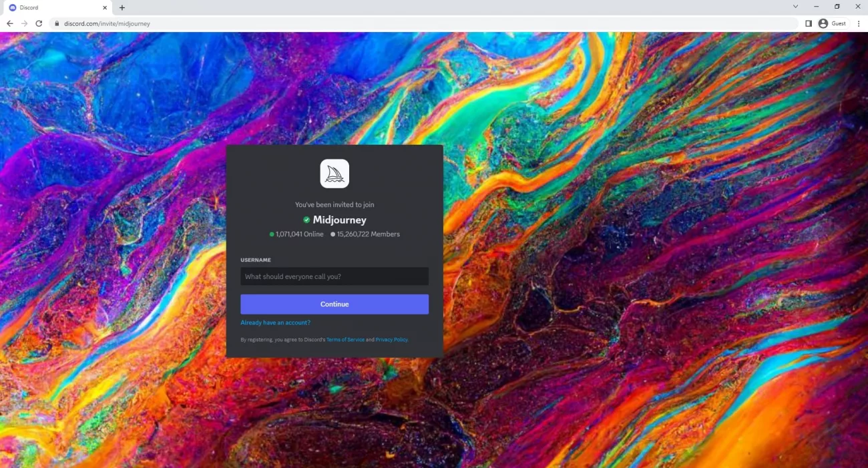The image size is (868, 468).
Task: Click the lock icon in the address bar
Action: [57, 23]
